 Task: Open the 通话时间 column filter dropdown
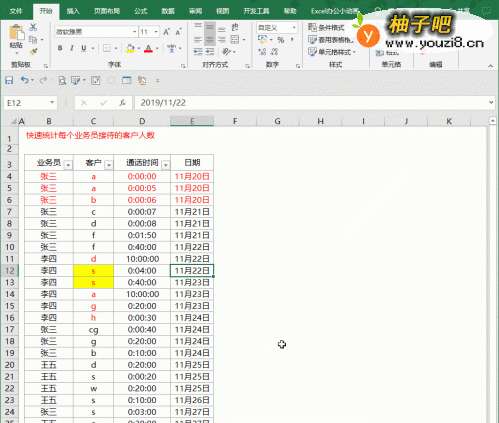tap(165, 165)
